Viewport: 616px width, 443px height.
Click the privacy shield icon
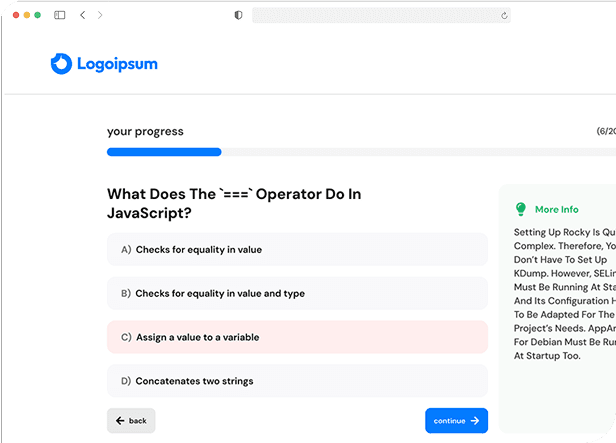(238, 15)
